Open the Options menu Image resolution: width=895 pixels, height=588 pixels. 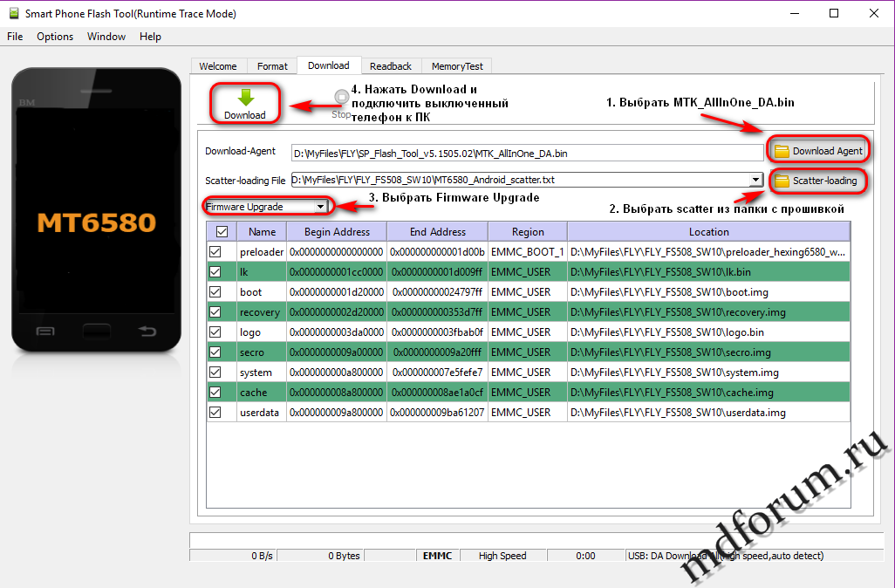(55, 37)
